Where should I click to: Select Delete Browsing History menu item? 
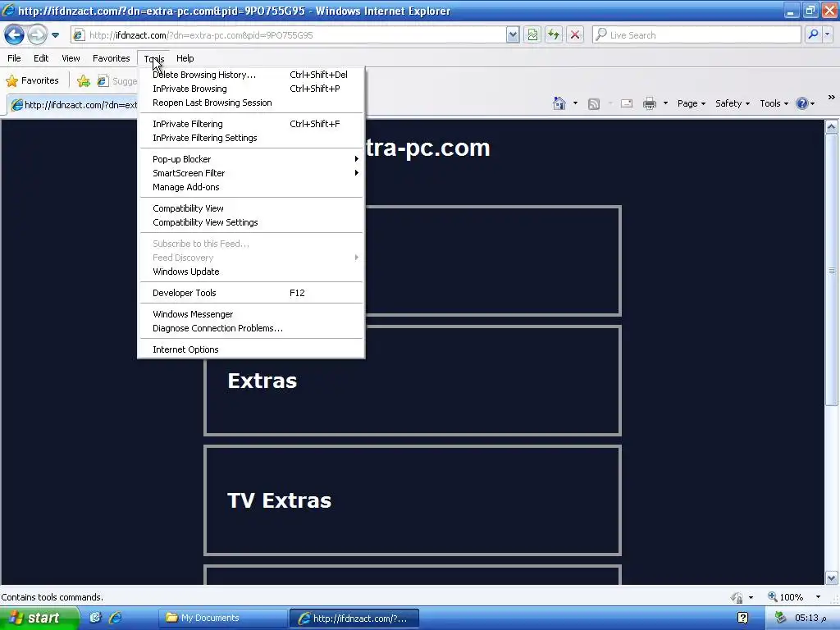(251, 75)
